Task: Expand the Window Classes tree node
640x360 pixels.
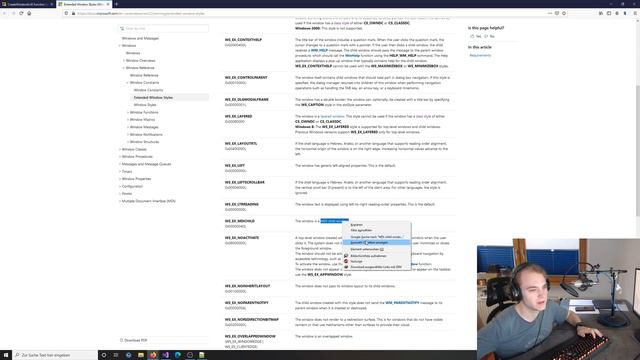Action: [x=120, y=149]
